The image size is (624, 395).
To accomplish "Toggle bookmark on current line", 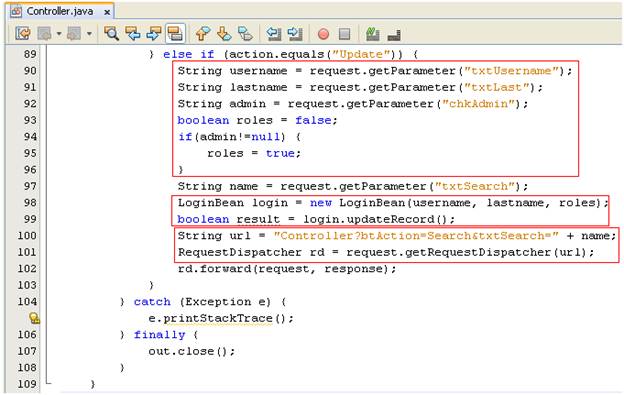I will coord(245,33).
